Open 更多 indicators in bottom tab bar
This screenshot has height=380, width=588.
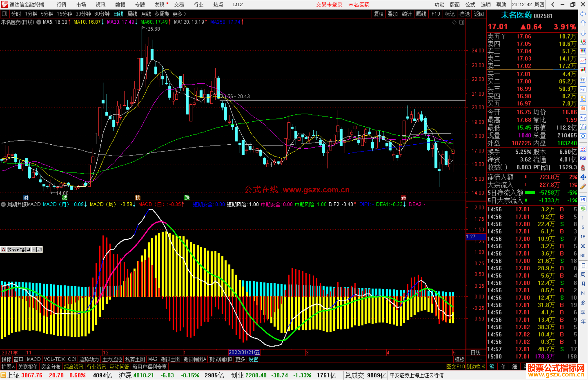[x=240, y=359]
